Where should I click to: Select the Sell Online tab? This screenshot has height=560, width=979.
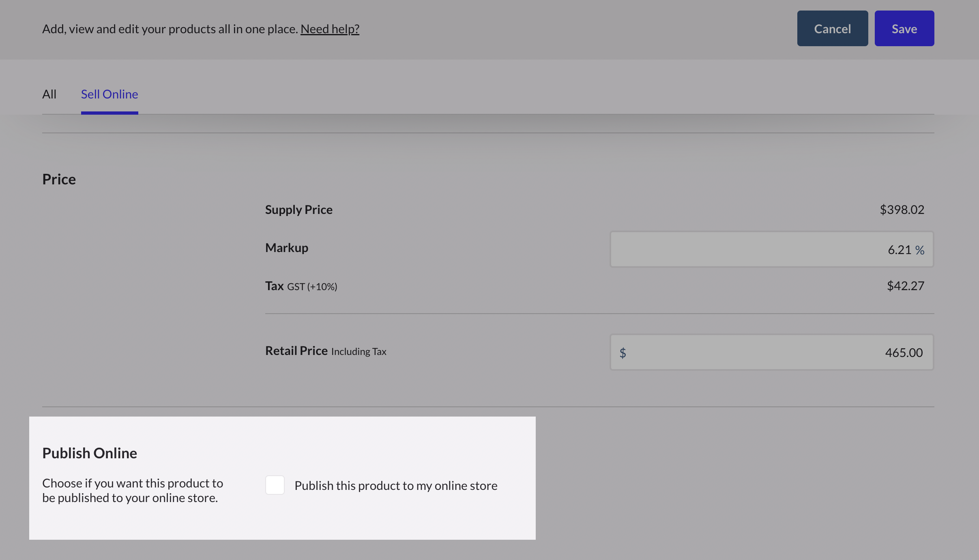click(109, 94)
